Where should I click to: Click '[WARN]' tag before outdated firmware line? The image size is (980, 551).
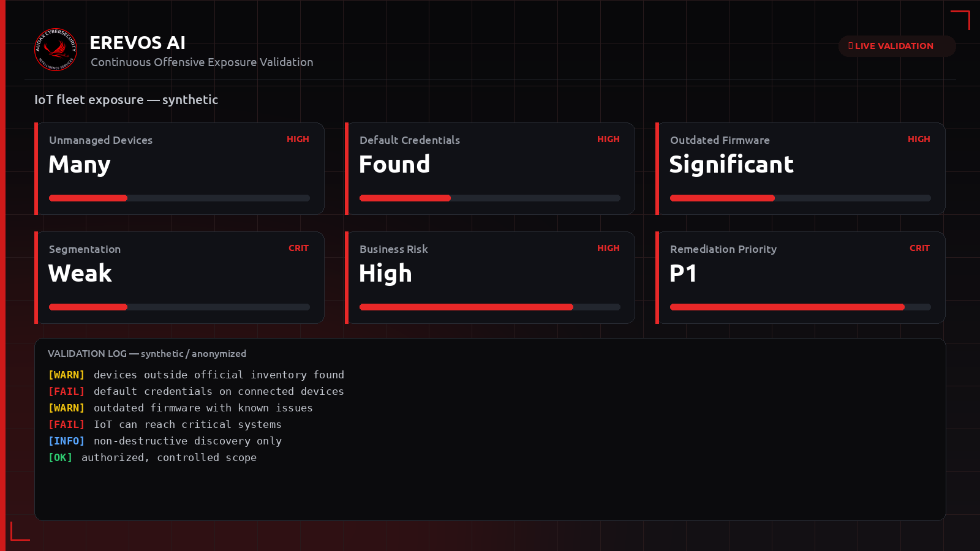[66, 408]
